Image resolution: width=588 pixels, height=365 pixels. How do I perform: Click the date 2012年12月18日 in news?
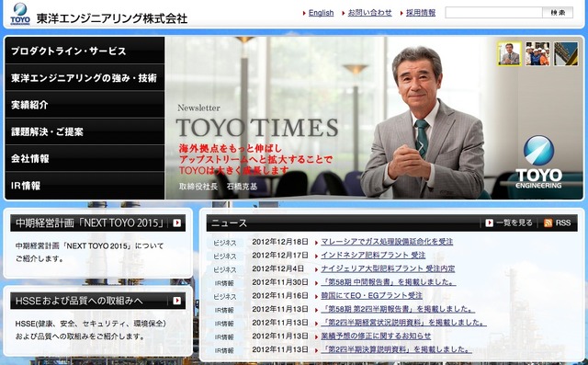click(280, 242)
